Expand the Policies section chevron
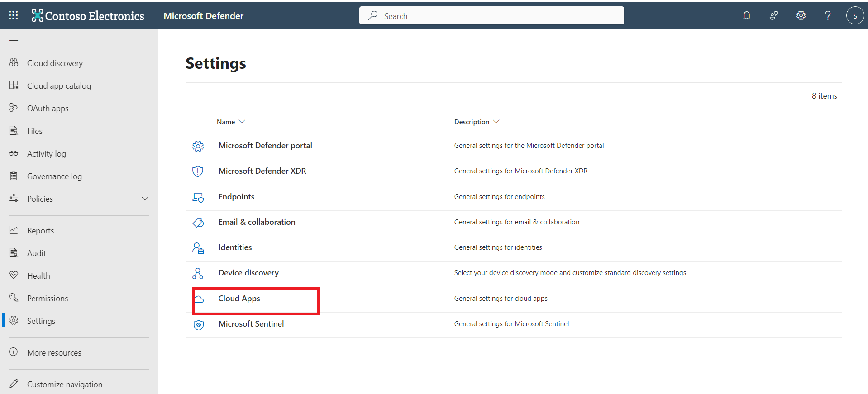Screen dimensions: 868x394 coord(145,199)
